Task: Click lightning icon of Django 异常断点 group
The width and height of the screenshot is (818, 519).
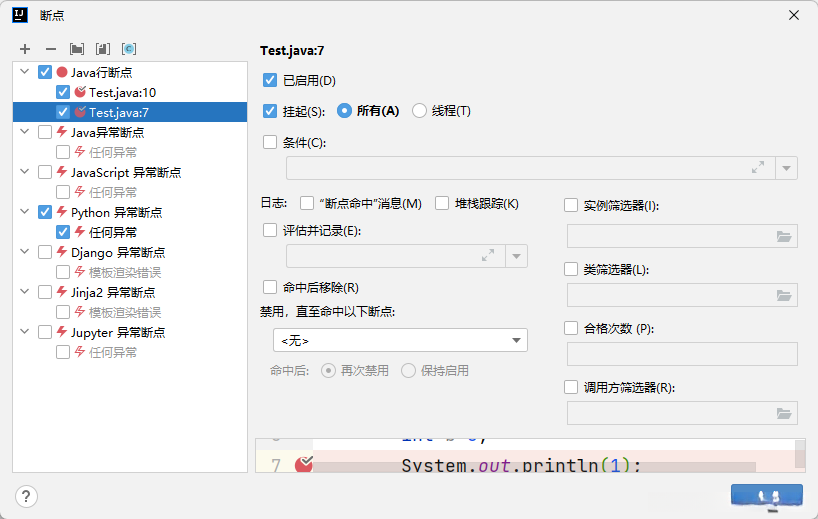Action: tap(62, 252)
